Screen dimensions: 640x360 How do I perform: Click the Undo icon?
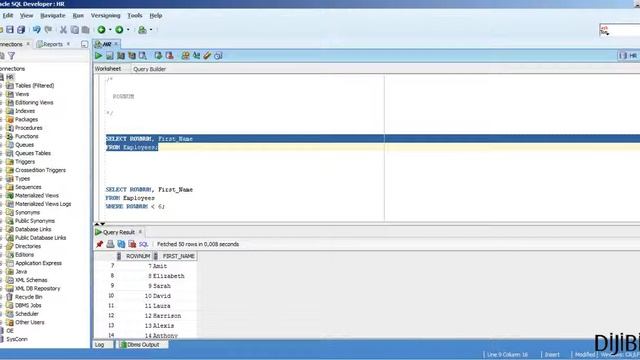(x=37, y=29)
